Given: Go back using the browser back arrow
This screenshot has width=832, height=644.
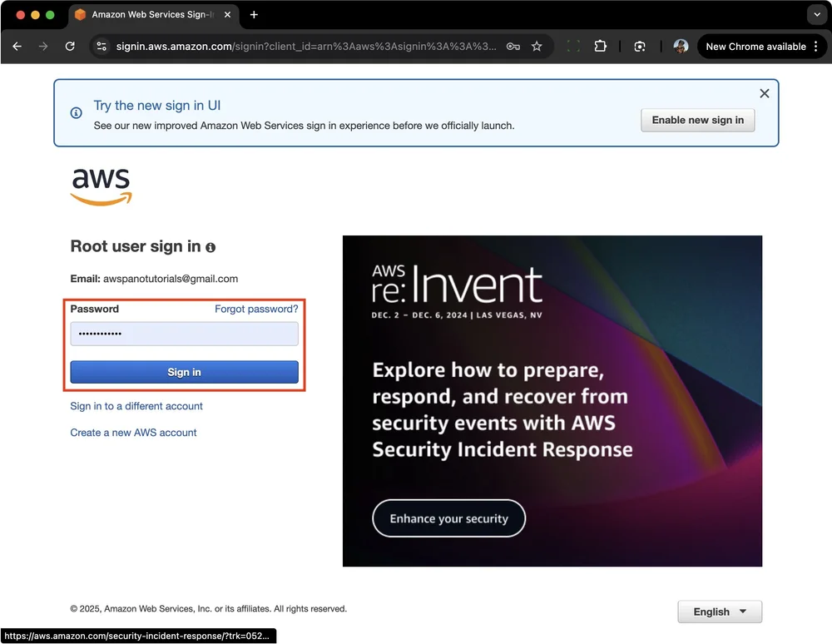Looking at the screenshot, I should tap(17, 46).
